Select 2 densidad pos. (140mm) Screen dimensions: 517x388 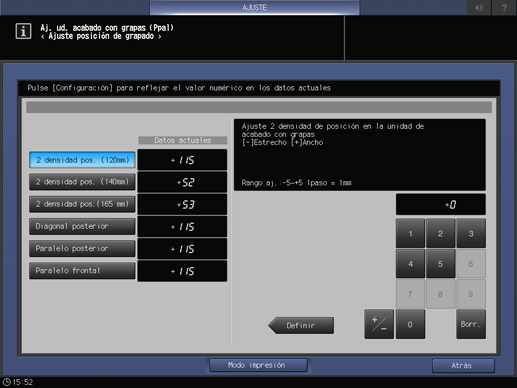click(x=82, y=182)
